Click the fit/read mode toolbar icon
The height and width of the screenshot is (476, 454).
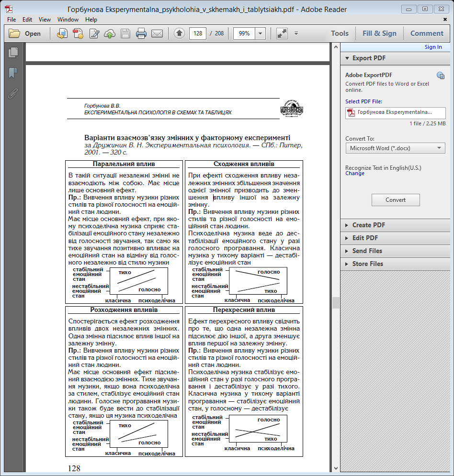(282, 33)
